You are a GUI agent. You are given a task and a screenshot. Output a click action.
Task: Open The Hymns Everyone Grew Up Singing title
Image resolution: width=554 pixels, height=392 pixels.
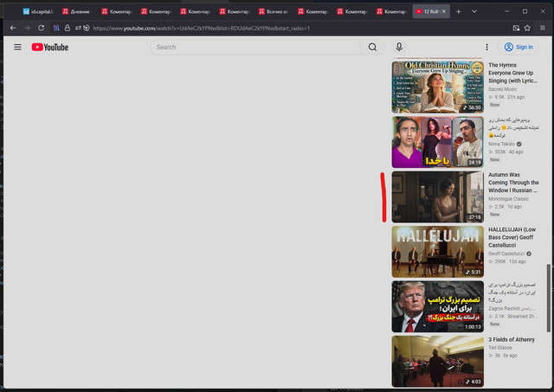tap(513, 73)
